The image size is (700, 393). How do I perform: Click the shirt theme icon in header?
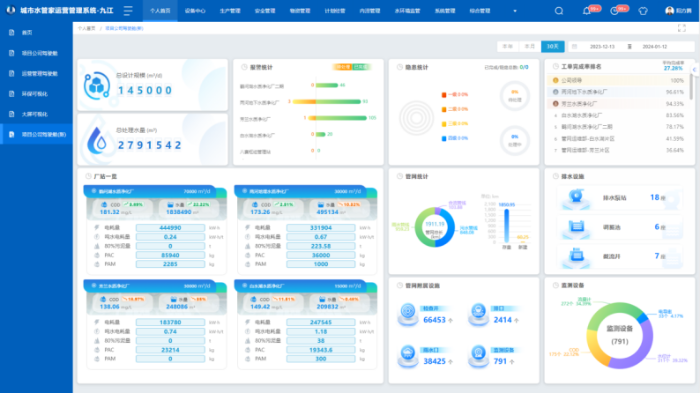[643, 11]
